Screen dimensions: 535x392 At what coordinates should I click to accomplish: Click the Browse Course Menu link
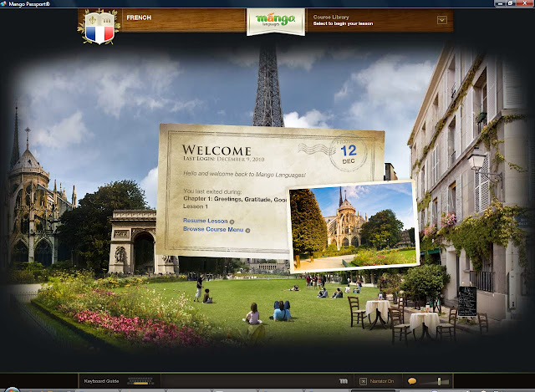pos(213,229)
